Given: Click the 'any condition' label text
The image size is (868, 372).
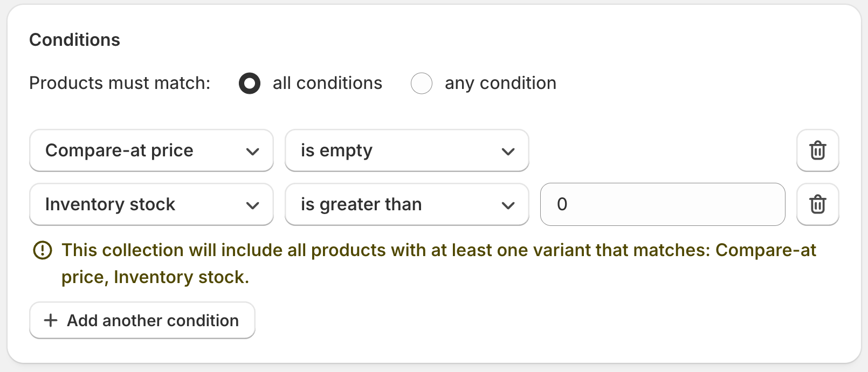Looking at the screenshot, I should click(500, 83).
